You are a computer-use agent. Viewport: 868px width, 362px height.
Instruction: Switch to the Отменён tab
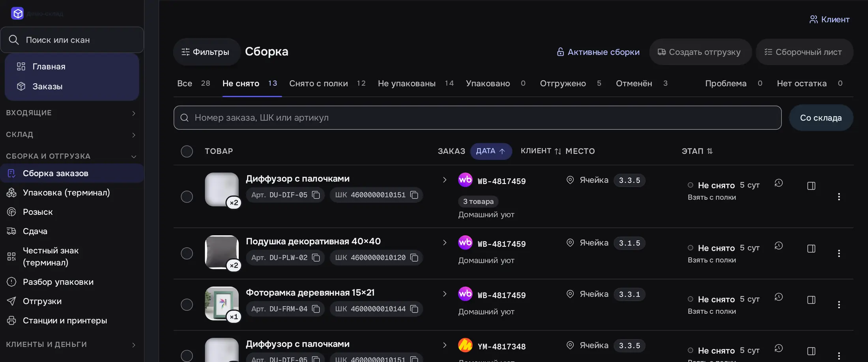click(642, 84)
